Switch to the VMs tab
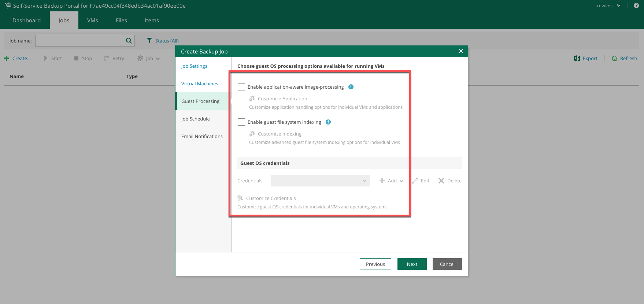Image resolution: width=644 pixels, height=304 pixels. [x=92, y=21]
